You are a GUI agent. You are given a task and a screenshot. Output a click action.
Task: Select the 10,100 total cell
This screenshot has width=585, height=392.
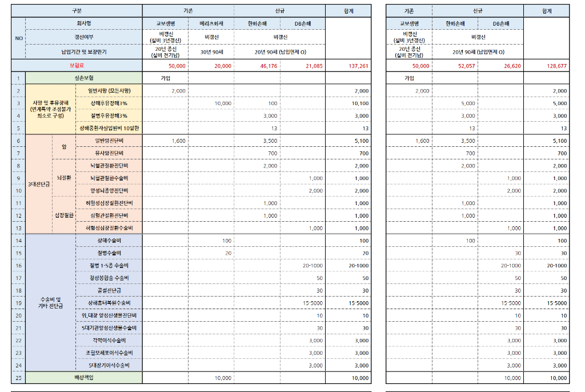[x=348, y=103]
